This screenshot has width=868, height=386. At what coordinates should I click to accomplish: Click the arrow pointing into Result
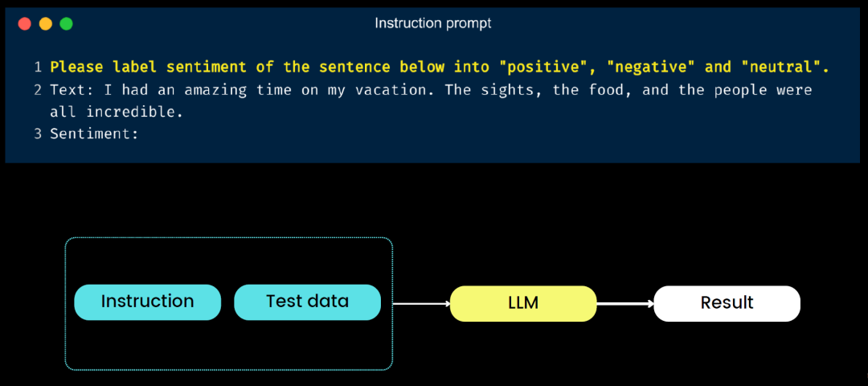pyautogui.click(x=625, y=304)
